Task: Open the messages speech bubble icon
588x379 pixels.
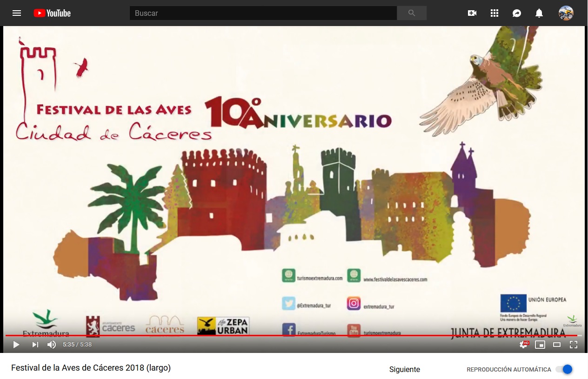Action: pyautogui.click(x=517, y=13)
